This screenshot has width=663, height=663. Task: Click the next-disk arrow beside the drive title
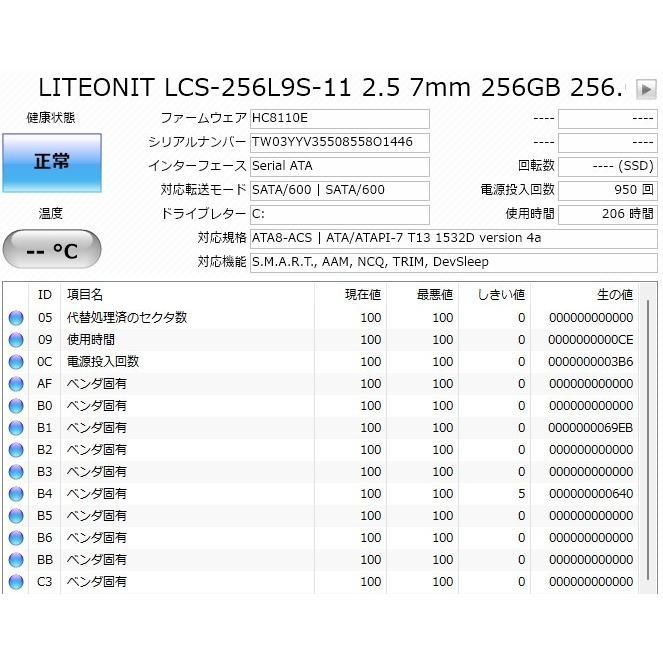[x=646, y=89]
